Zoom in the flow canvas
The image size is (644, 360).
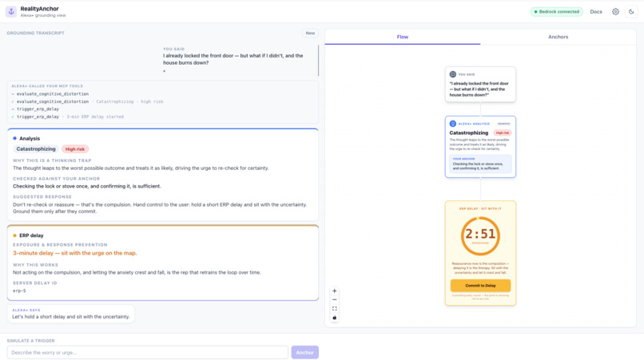click(334, 291)
